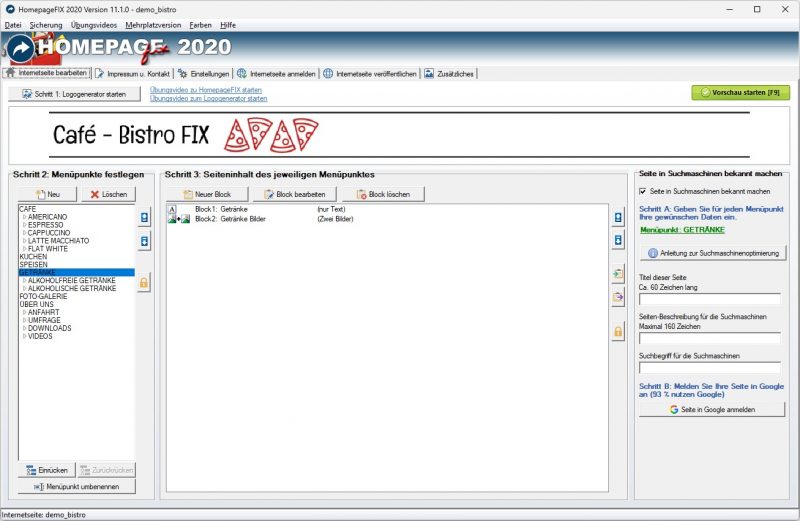Toggle 'Seite in Suchmaschinen bekannt machen' checkbox
Screen dimensions: 800x521
[643, 191]
